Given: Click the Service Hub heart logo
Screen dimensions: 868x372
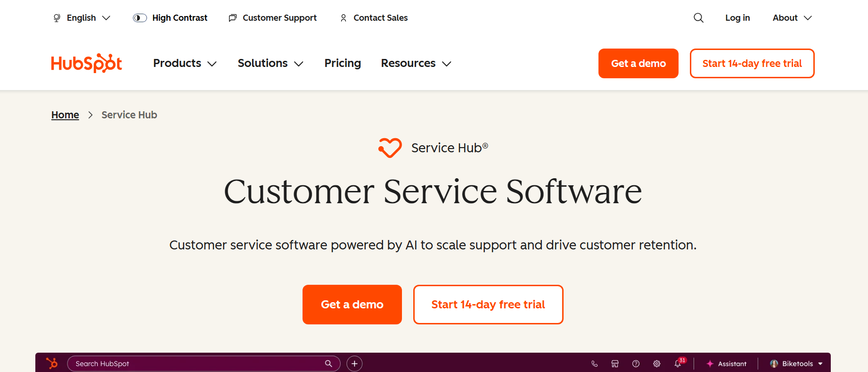Looking at the screenshot, I should (390, 148).
